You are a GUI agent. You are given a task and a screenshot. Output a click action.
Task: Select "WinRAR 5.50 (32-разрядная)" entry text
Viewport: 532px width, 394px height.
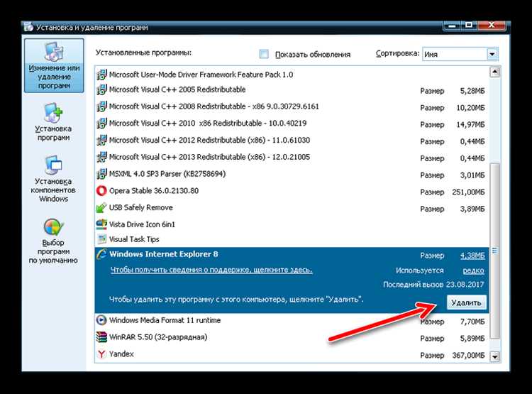click(158, 337)
